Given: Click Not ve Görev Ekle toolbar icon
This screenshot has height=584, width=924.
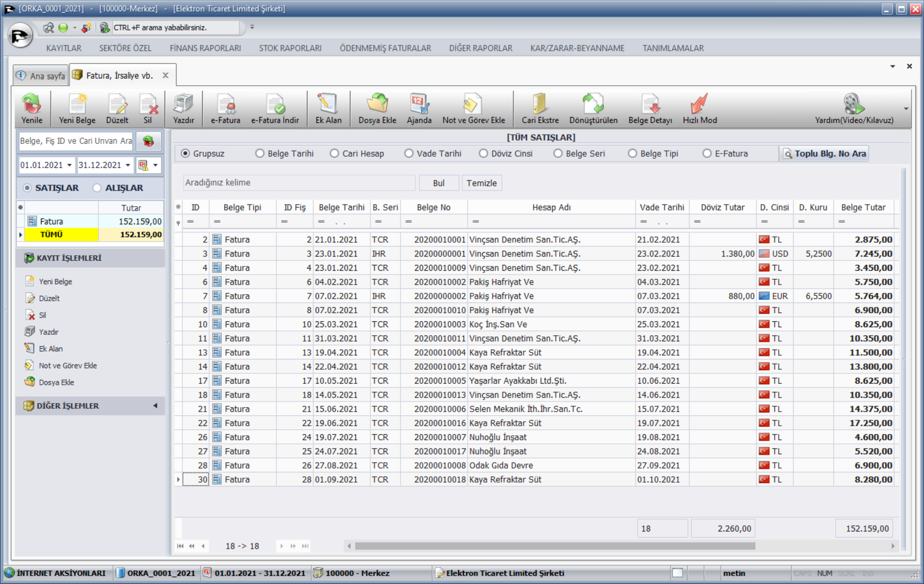Looking at the screenshot, I should [474, 109].
